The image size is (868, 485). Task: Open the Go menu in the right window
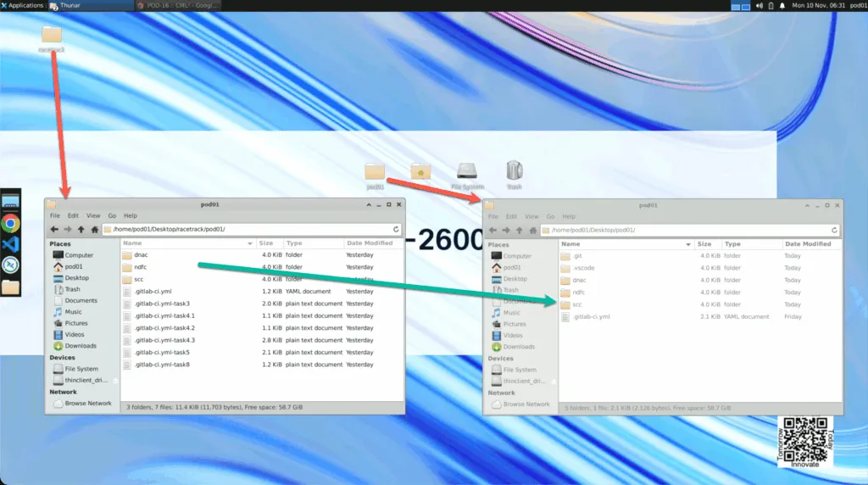(x=550, y=216)
